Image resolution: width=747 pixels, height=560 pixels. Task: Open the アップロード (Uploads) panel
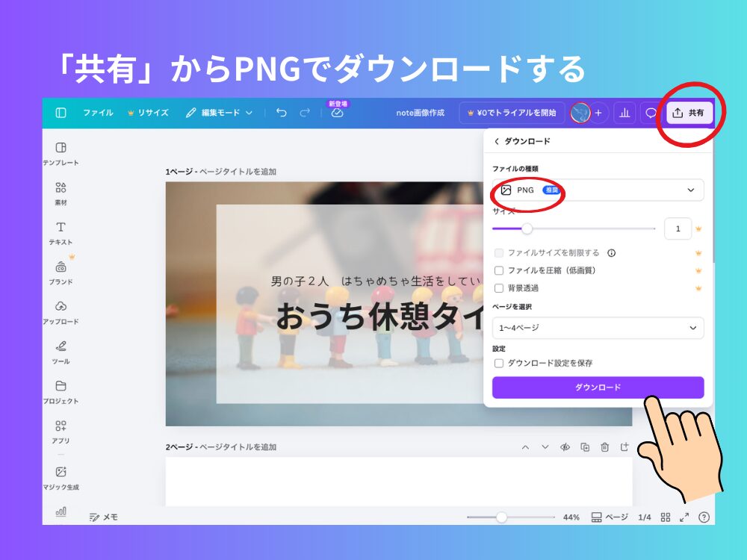[x=61, y=311]
